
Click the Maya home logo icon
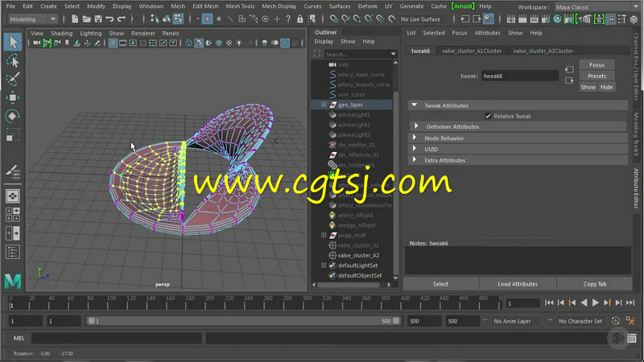click(13, 281)
